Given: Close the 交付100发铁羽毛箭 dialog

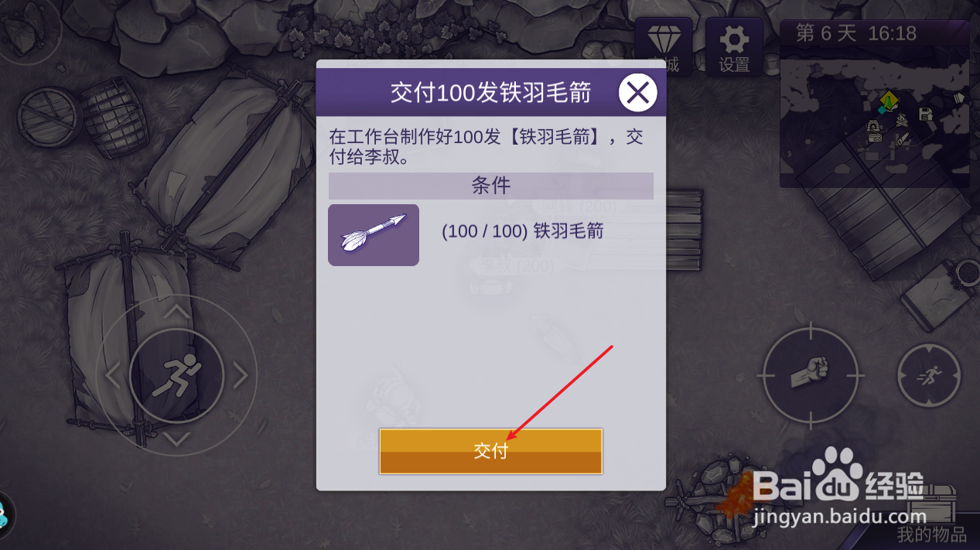Looking at the screenshot, I should pos(637,94).
